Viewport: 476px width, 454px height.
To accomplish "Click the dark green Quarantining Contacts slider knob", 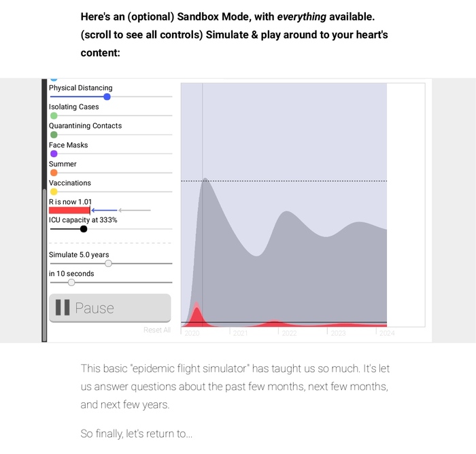I will tap(54, 135).
